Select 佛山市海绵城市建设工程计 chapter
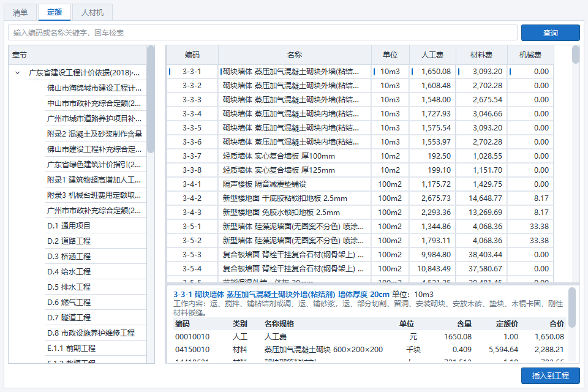 [94, 88]
